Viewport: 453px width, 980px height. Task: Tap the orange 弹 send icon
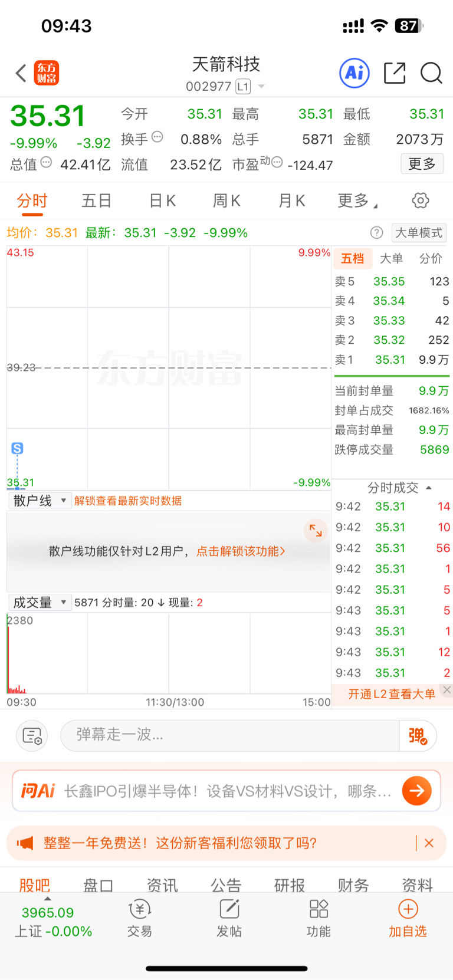pyautogui.click(x=418, y=736)
